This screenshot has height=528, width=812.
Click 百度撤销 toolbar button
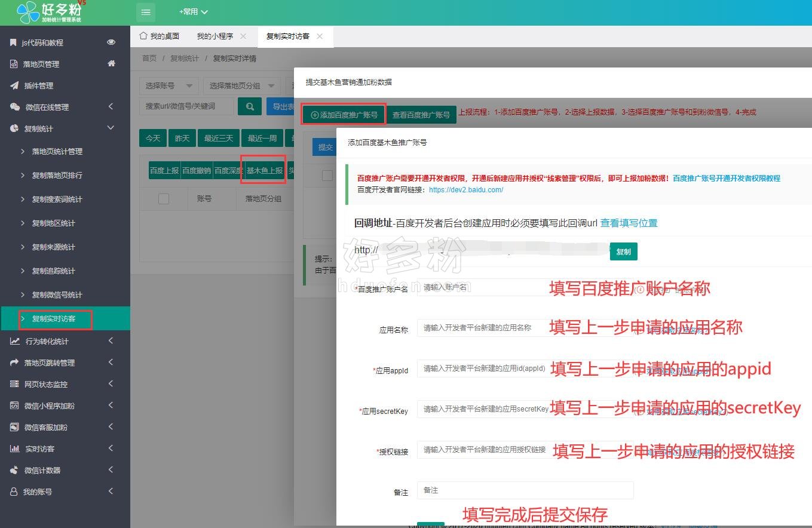coord(197,170)
